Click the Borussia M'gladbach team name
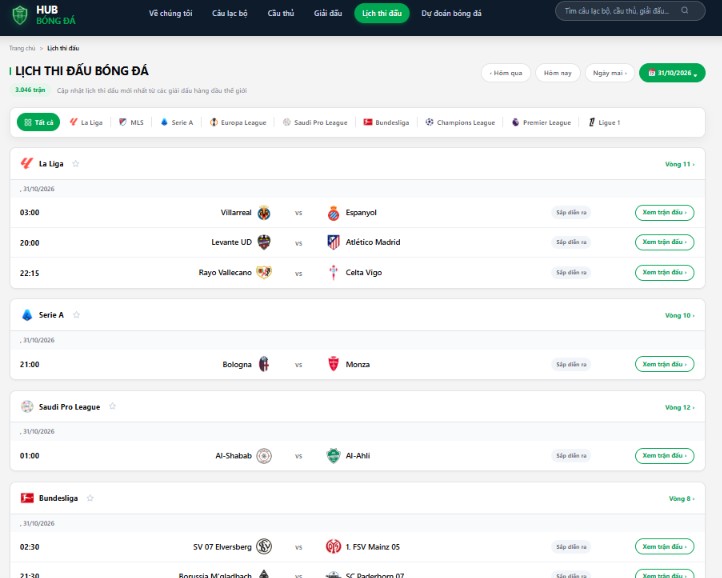This screenshot has height=578, width=722. (215, 575)
